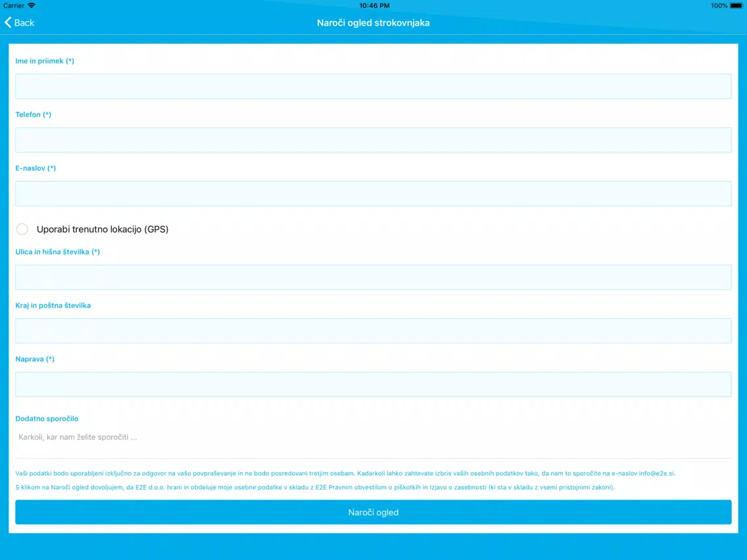Click the Ime in priimek input field

coord(373,86)
